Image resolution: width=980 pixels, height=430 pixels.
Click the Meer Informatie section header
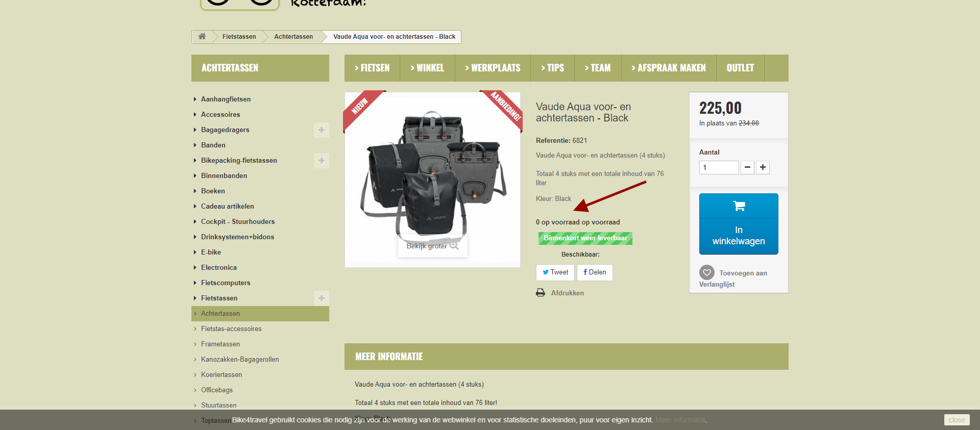567,357
